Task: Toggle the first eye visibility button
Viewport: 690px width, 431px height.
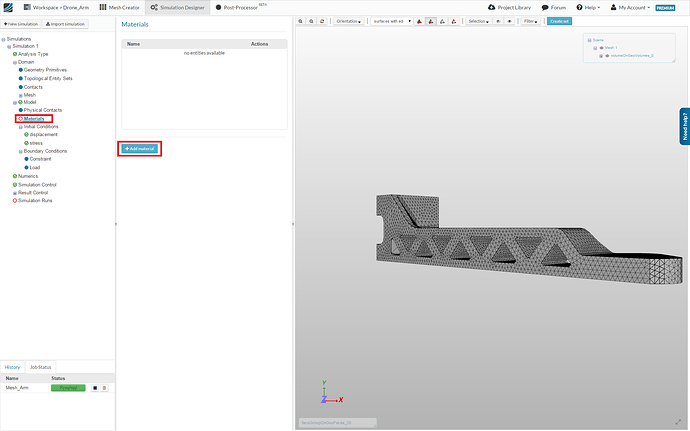Action: pyautogui.click(x=498, y=21)
